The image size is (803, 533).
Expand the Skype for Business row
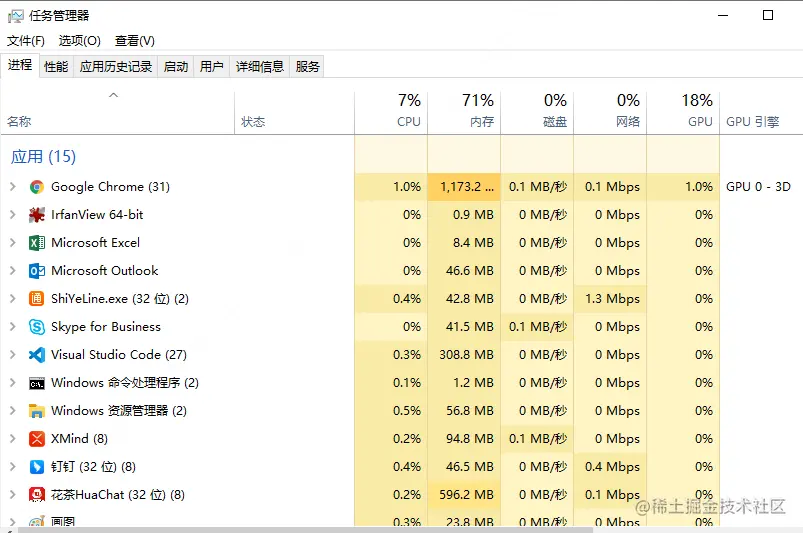coord(13,327)
